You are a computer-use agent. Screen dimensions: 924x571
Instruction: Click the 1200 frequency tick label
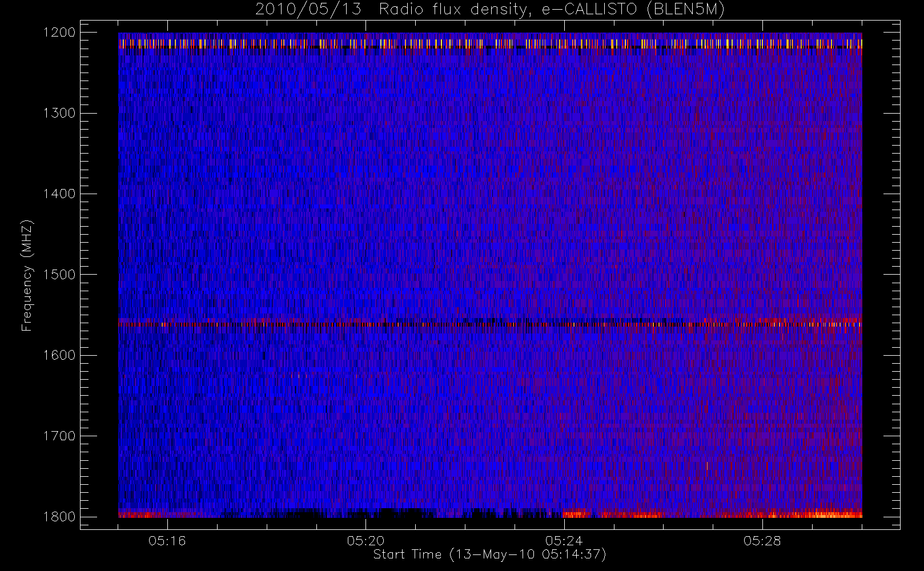pyautogui.click(x=60, y=33)
